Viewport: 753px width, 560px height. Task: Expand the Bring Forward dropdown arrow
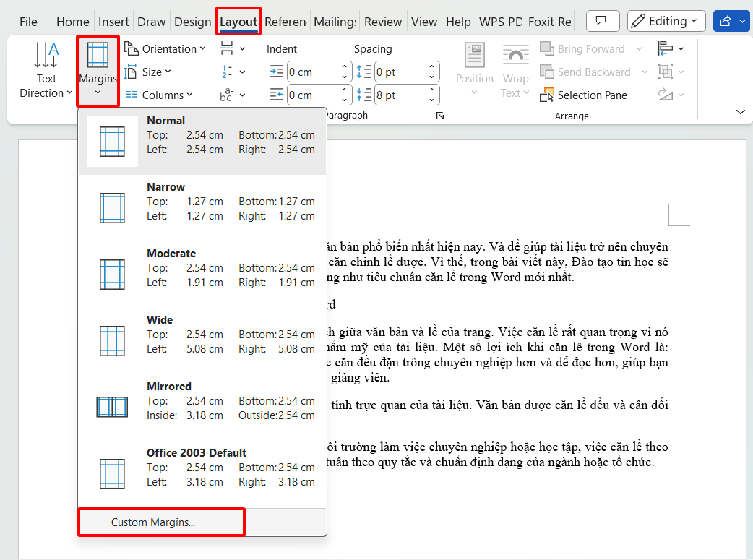click(x=640, y=49)
